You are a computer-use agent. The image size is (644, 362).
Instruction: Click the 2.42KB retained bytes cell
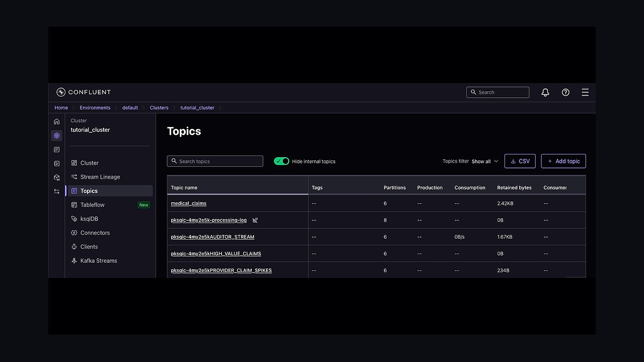pyautogui.click(x=505, y=203)
